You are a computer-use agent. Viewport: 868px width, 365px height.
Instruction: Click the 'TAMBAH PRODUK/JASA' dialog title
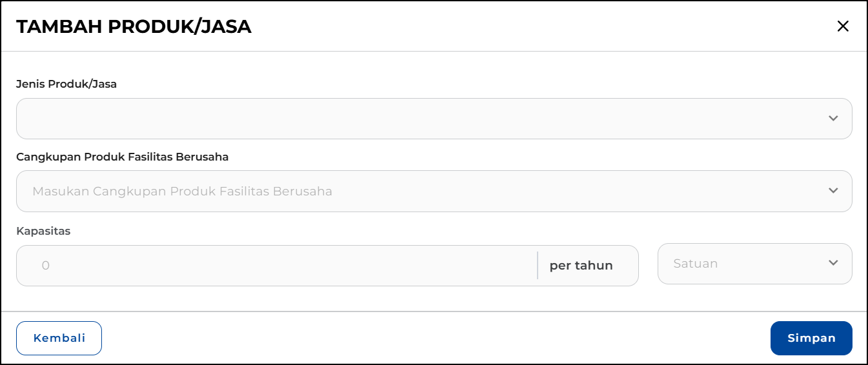134,26
